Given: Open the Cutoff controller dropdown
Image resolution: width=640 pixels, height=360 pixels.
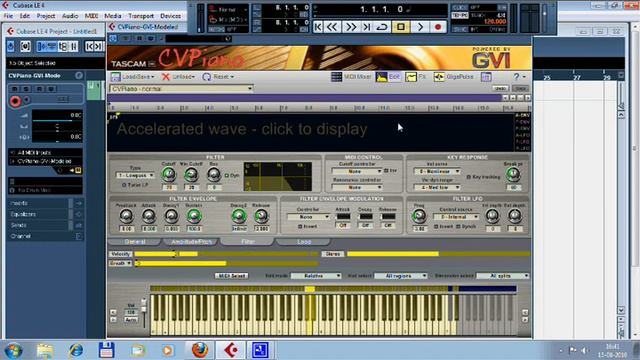Looking at the screenshot, I should tap(357, 171).
